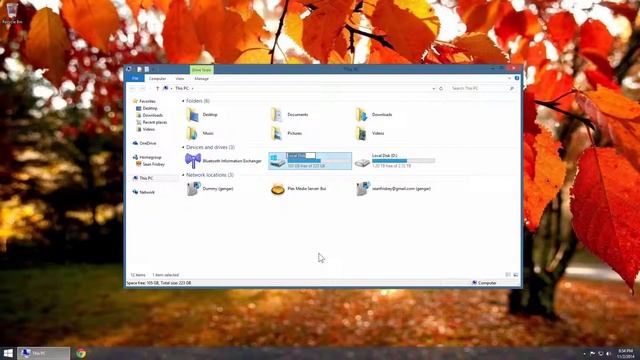
Task: Click the New folder quick access icon
Action: [x=147, y=69]
